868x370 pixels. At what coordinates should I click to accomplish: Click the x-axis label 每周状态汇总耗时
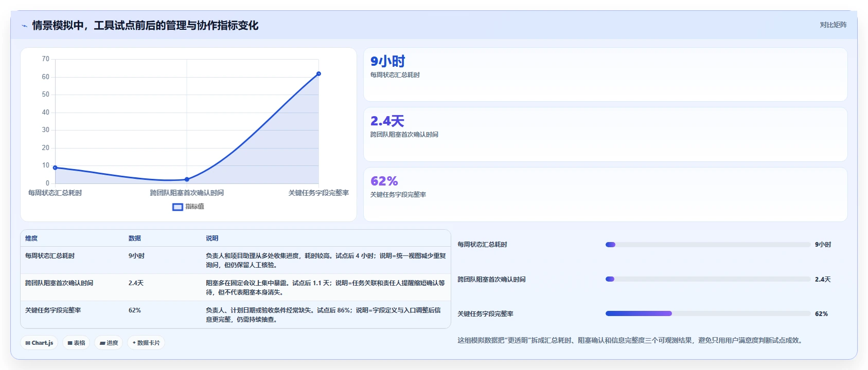click(55, 193)
